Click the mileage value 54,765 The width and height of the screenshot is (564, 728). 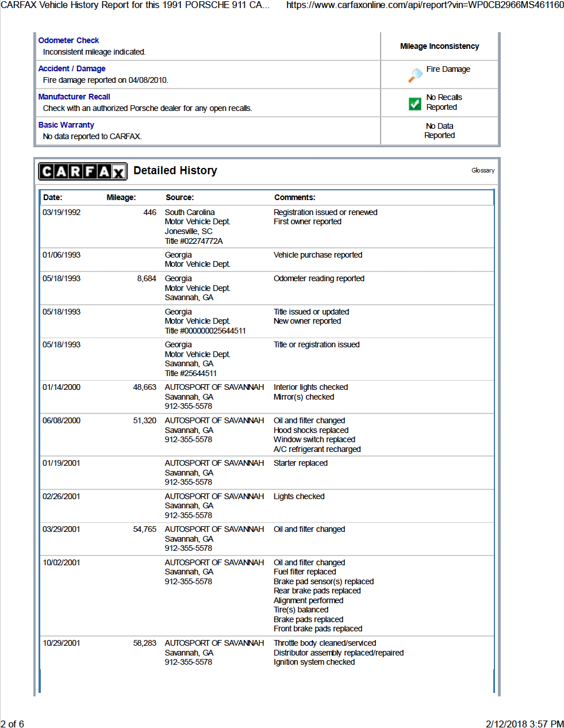tap(145, 529)
